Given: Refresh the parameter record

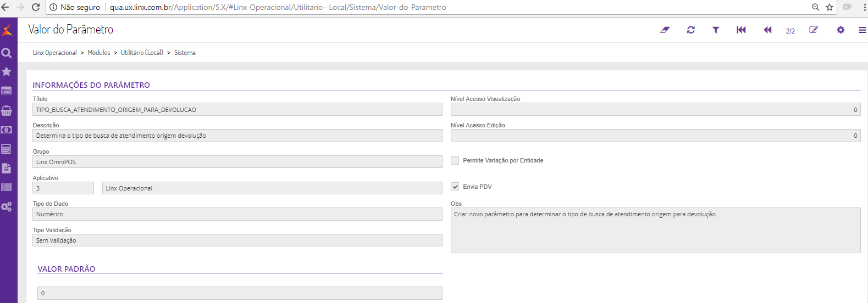Looking at the screenshot, I should click(691, 30).
